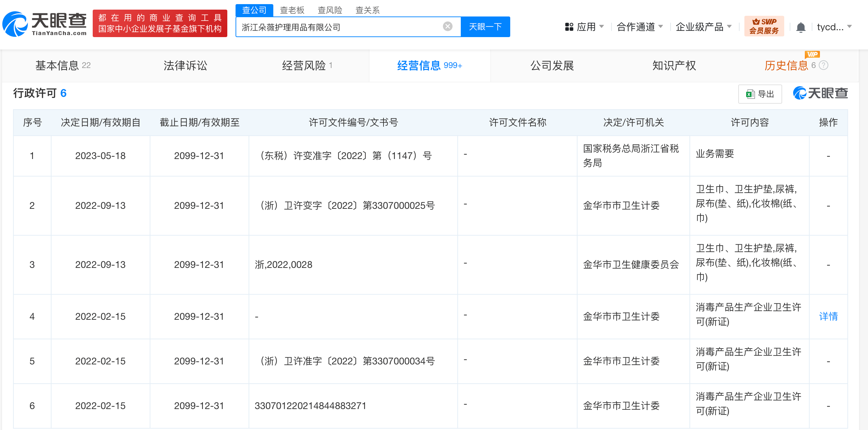
Task: Open the 法律诉讼 tab
Action: click(185, 65)
